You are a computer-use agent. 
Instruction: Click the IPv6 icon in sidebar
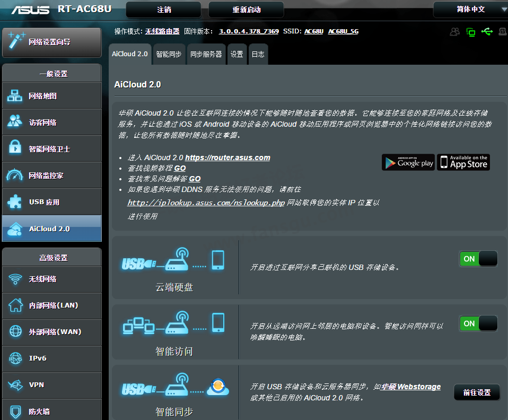click(x=15, y=358)
